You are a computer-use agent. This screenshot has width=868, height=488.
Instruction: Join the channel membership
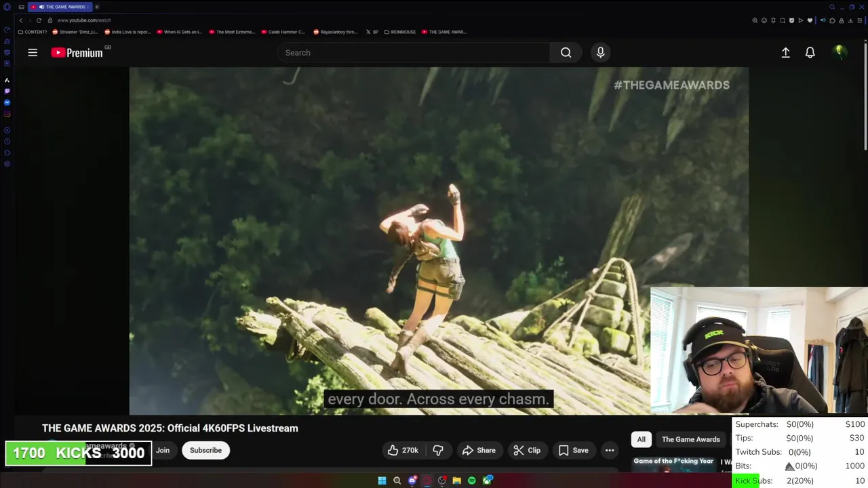click(163, 450)
